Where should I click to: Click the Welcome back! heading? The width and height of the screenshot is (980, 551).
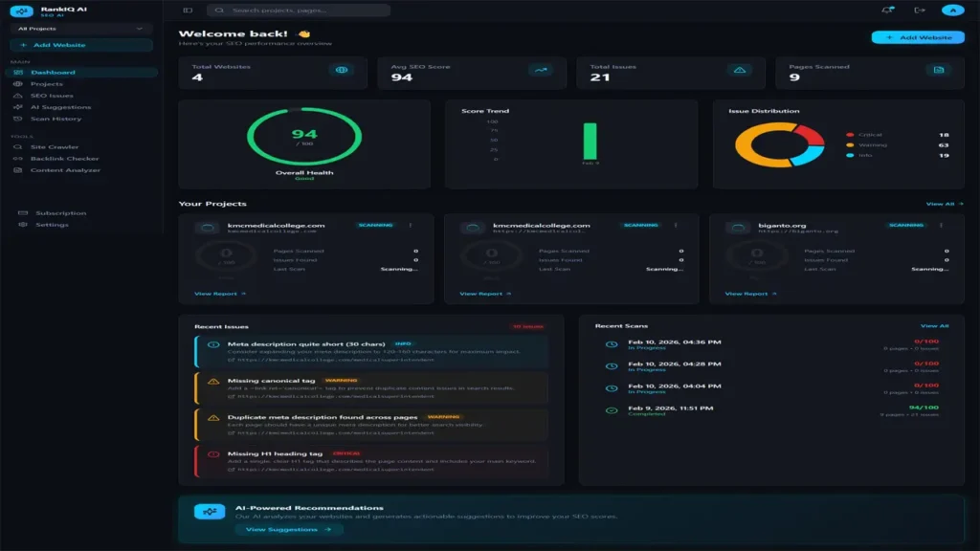click(x=233, y=33)
